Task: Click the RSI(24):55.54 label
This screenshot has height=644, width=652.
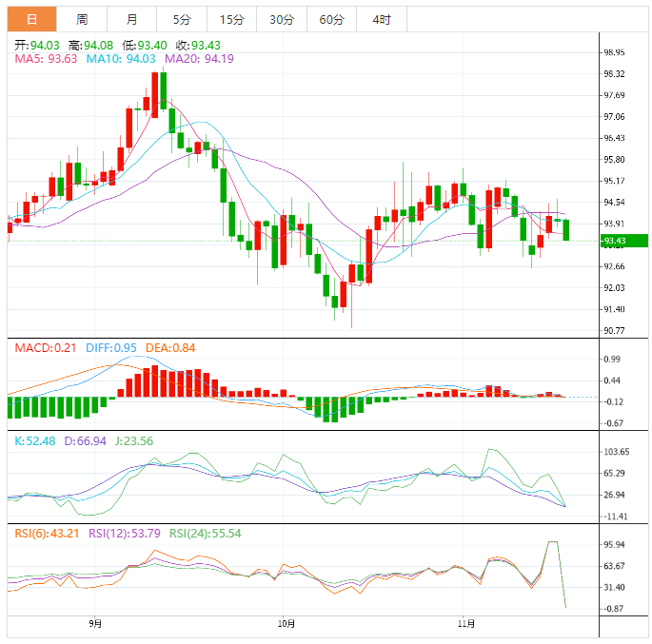Action: 206,533
